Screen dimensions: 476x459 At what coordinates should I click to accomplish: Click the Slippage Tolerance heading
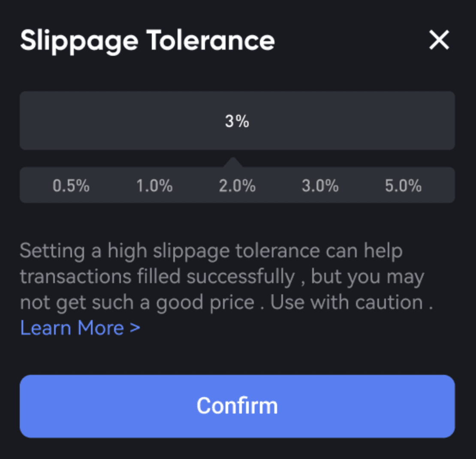pyautogui.click(x=147, y=41)
